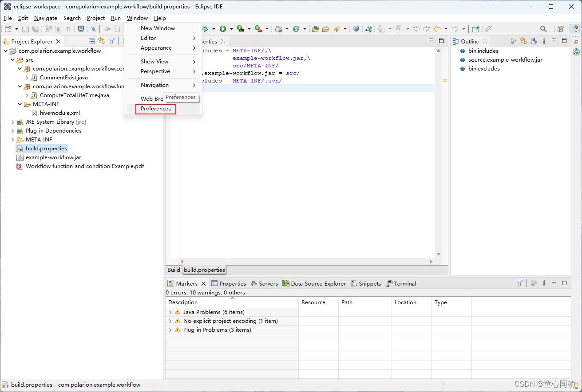Expand the Plug-in Dependencies node
Image resolution: width=582 pixels, height=392 pixels.
click(x=12, y=131)
